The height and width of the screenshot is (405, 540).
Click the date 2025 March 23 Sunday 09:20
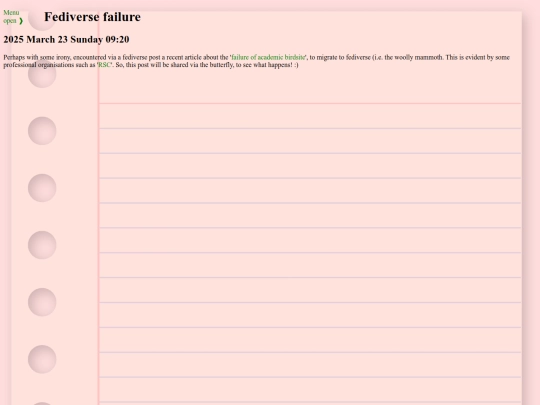(x=66, y=39)
